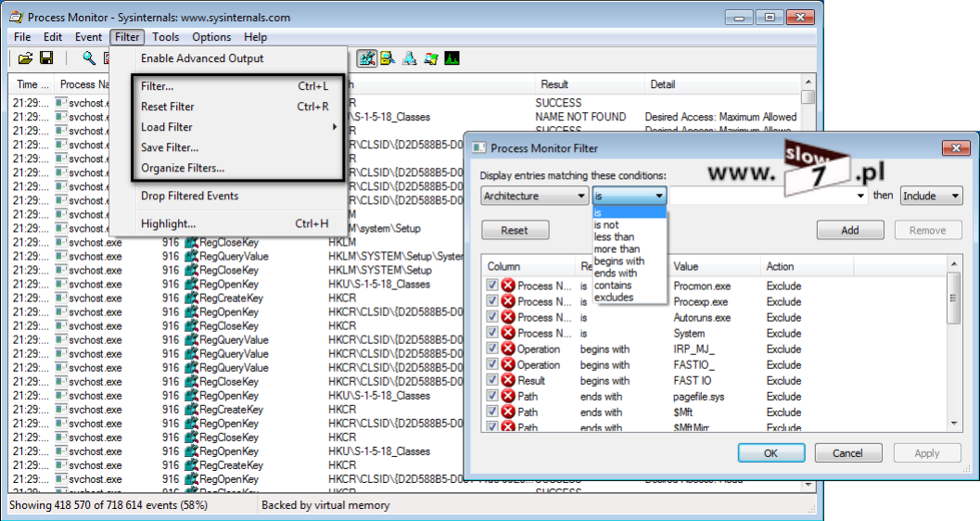This screenshot has width=980, height=521.
Task: Uncheck the $Mft path filter checkbox
Action: coord(492,411)
